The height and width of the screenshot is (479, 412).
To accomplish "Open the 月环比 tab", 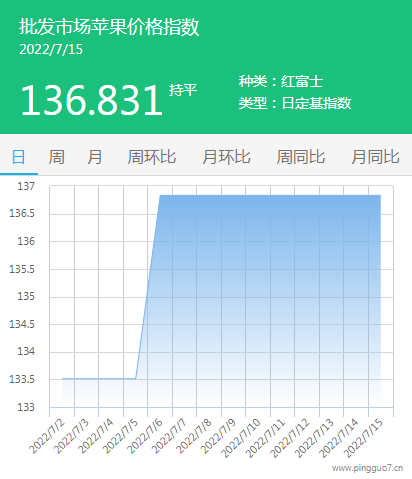I will [x=226, y=157].
